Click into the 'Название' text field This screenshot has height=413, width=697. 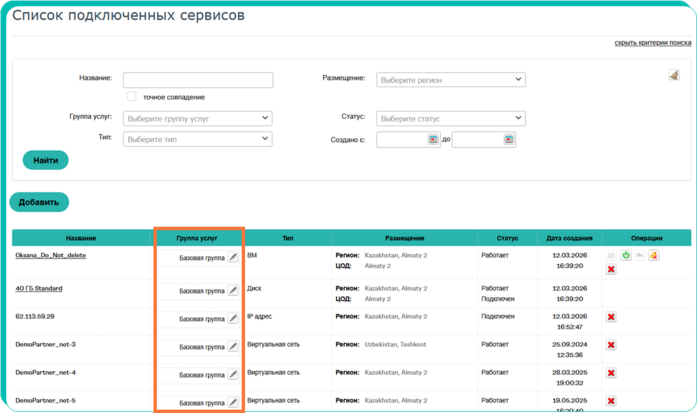coord(197,80)
